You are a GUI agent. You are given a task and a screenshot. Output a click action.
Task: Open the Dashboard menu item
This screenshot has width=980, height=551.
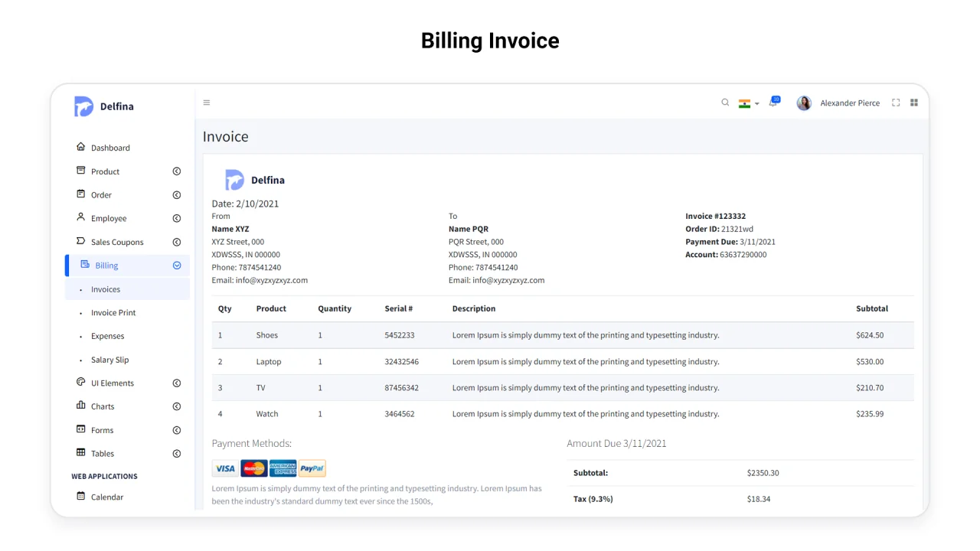tap(110, 148)
